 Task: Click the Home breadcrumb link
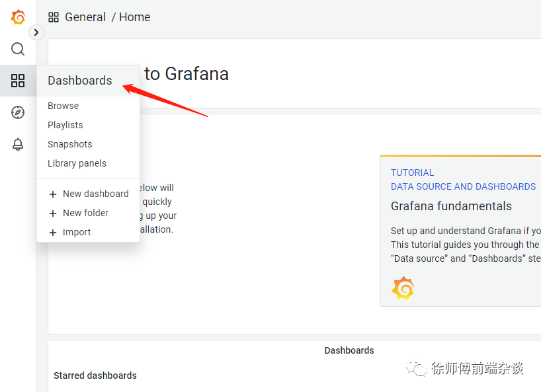[x=134, y=17]
